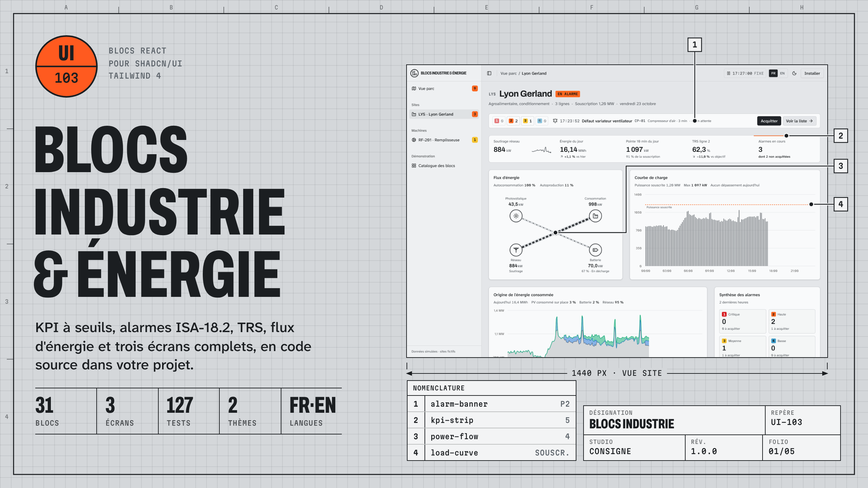This screenshot has width=868, height=488.
Task: Click the Soutirage réseau sparkline
Action: (x=541, y=150)
